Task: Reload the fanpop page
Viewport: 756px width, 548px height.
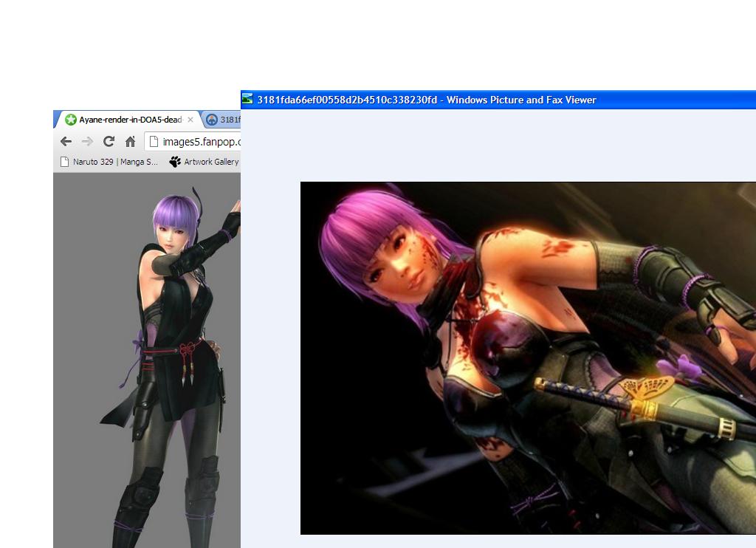Action: (109, 141)
